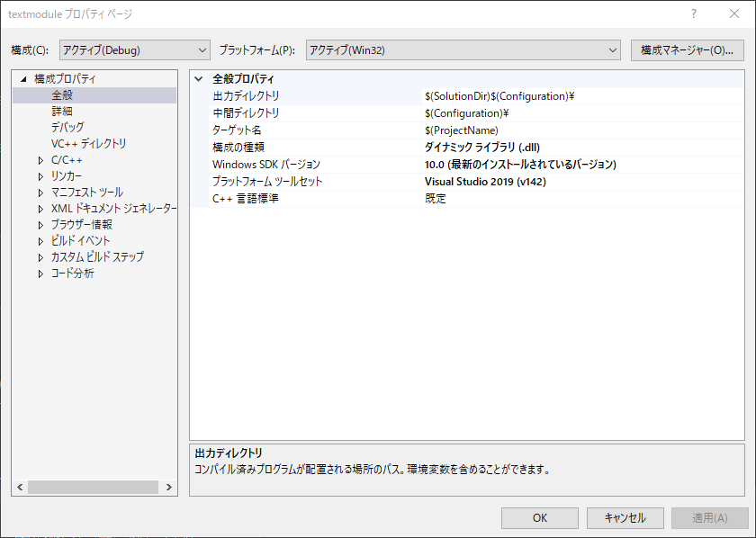The width and height of the screenshot is (756, 538).
Task: Open the 構成(C) dropdown showing アクティブ(Debug)
Action: 134,50
